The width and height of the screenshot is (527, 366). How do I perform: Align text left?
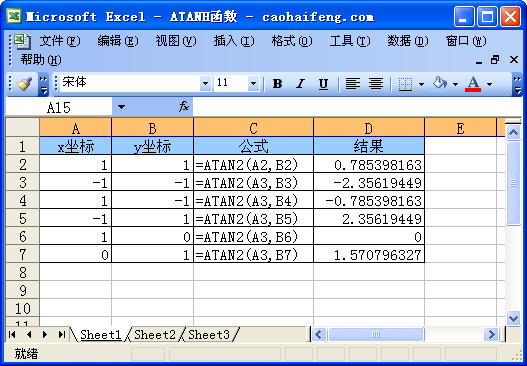click(x=353, y=83)
